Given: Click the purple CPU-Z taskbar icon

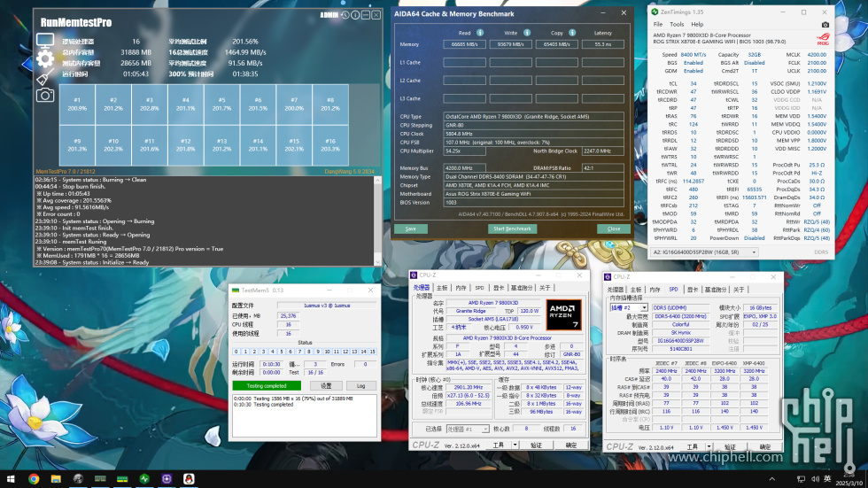Looking at the screenshot, I should click(167, 478).
